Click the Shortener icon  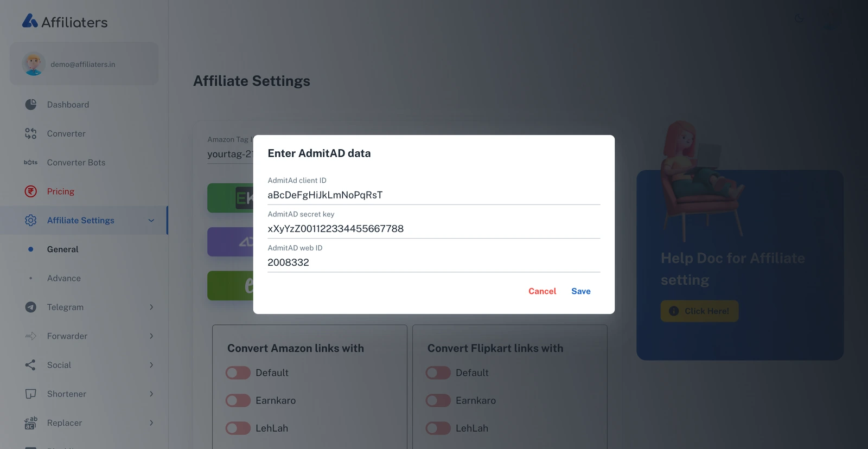click(x=31, y=394)
